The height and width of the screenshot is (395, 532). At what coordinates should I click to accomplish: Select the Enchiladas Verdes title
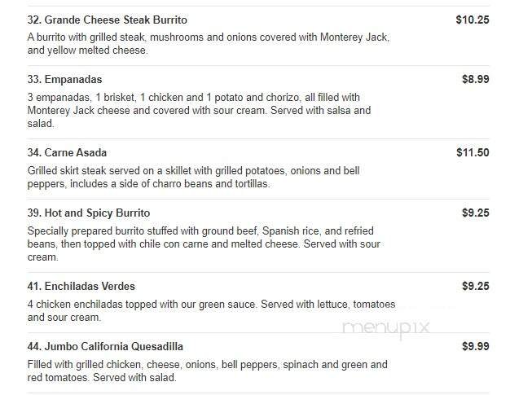click(x=81, y=286)
